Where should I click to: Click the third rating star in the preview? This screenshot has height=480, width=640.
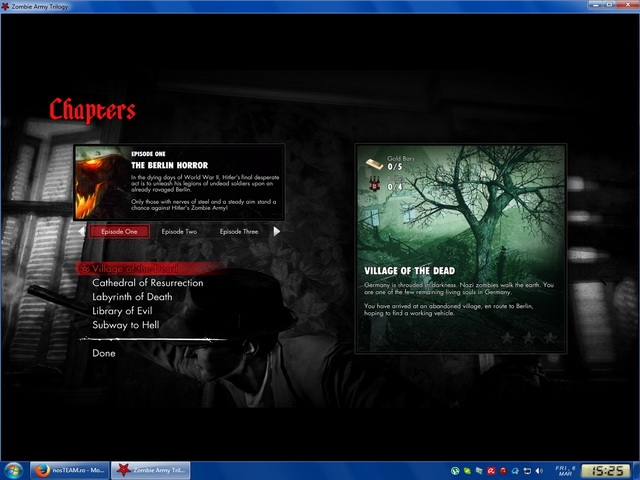pos(550,338)
